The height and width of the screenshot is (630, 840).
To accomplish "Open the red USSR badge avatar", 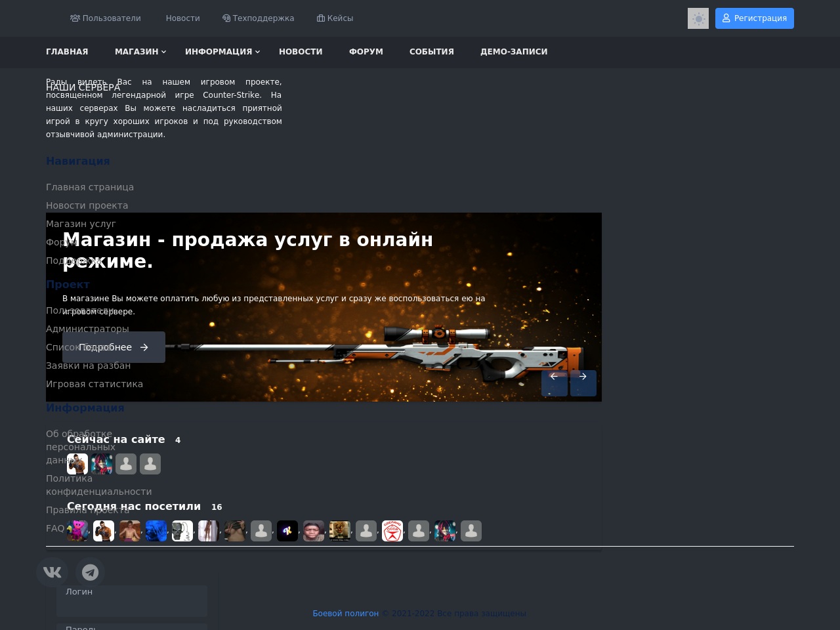I will click(392, 531).
